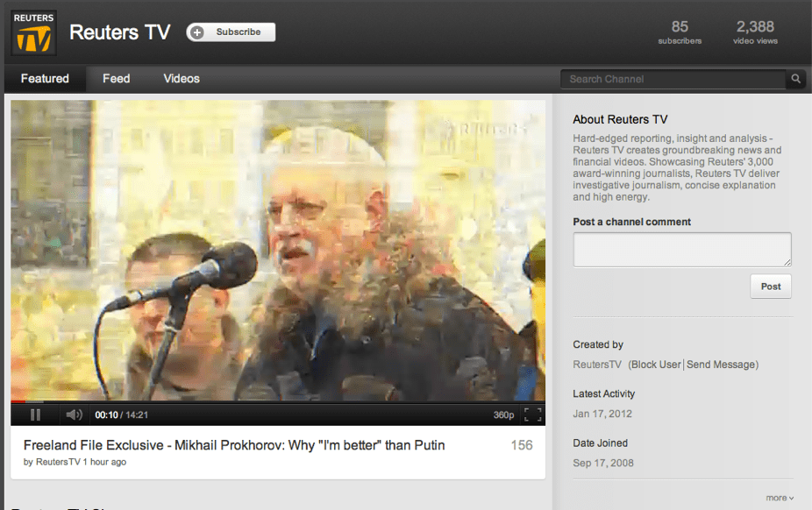Click the video player frame
812x510 pixels.
click(x=278, y=251)
